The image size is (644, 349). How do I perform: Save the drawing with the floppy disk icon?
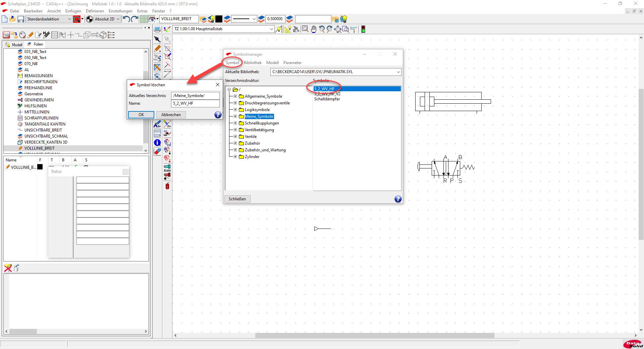coord(21,19)
